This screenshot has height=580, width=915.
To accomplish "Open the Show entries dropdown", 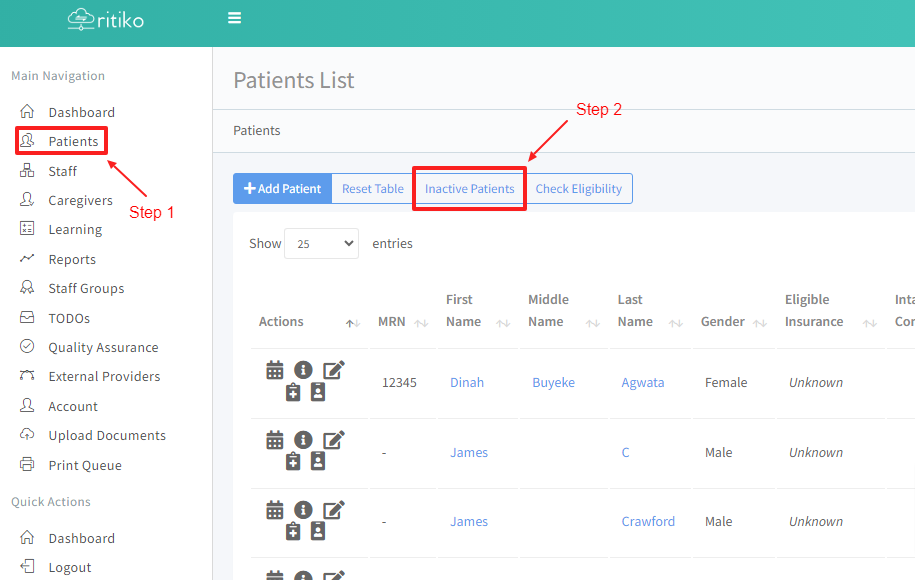I will pyautogui.click(x=321, y=244).
